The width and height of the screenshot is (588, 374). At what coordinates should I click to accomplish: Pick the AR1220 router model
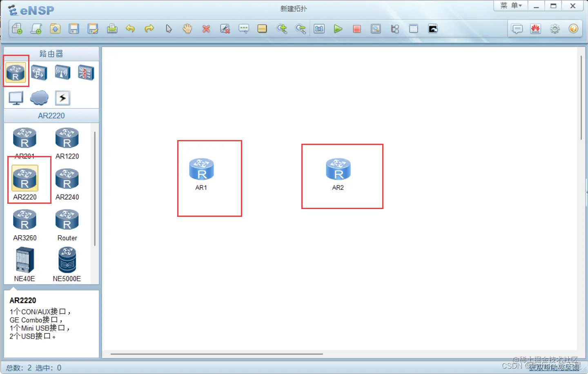(x=67, y=143)
